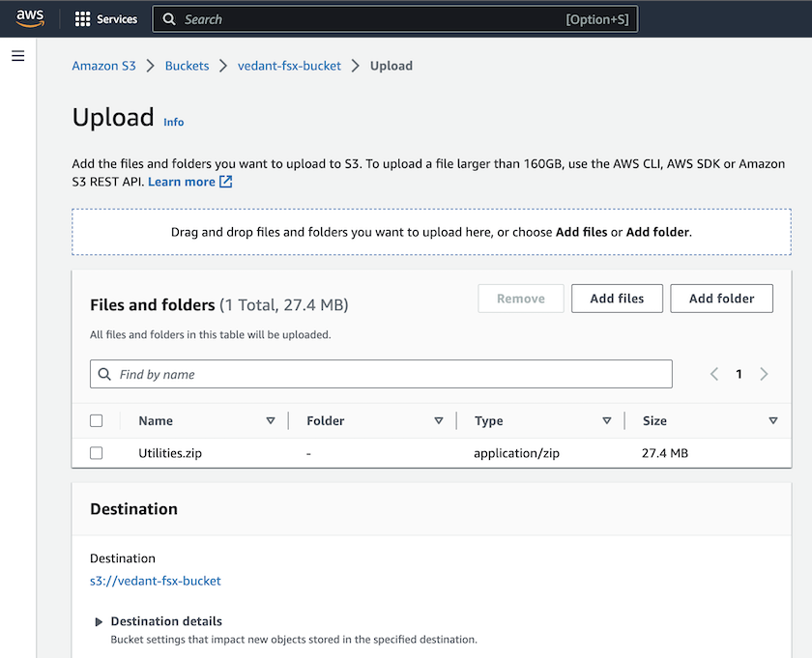Screen dimensions: 812x658
Task: Toggle the select-all checkbox in table header
Action: point(97,421)
